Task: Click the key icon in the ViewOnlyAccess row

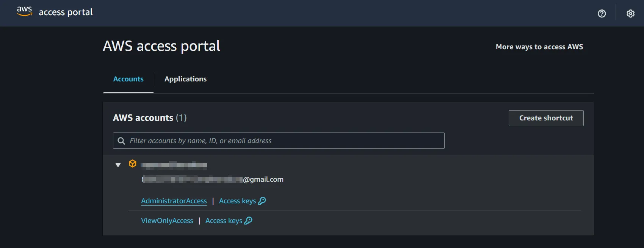Action: (x=248, y=221)
